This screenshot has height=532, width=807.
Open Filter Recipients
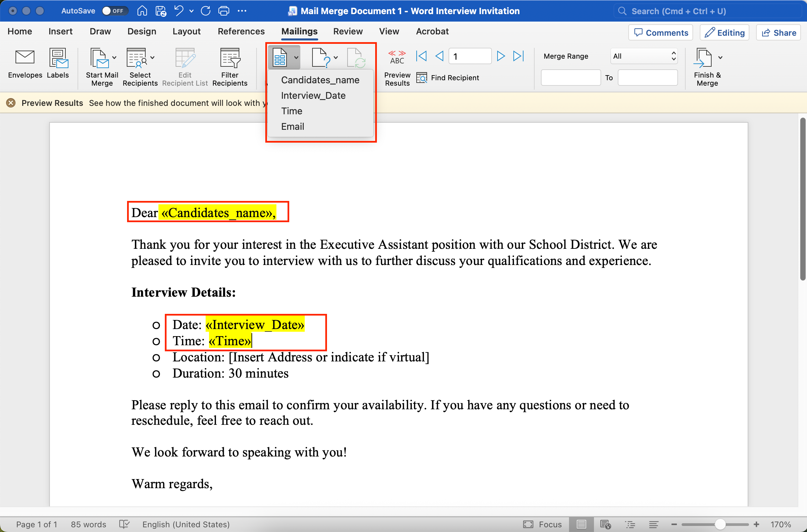230,58
